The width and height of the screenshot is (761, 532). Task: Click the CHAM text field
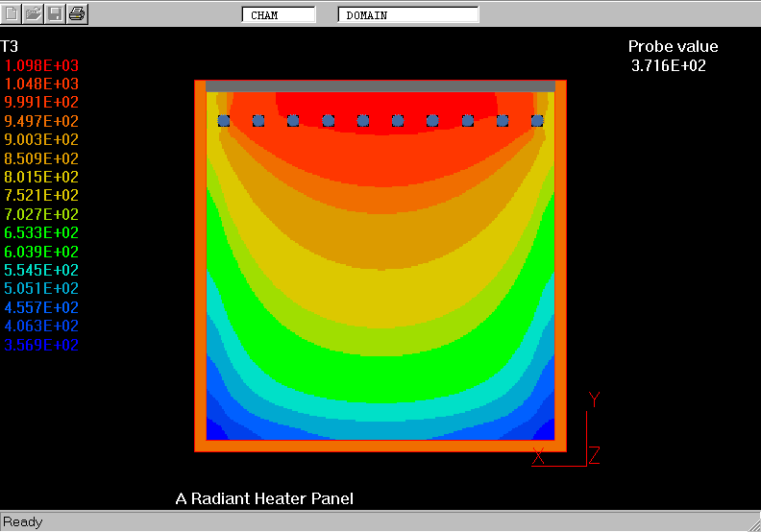278,15
